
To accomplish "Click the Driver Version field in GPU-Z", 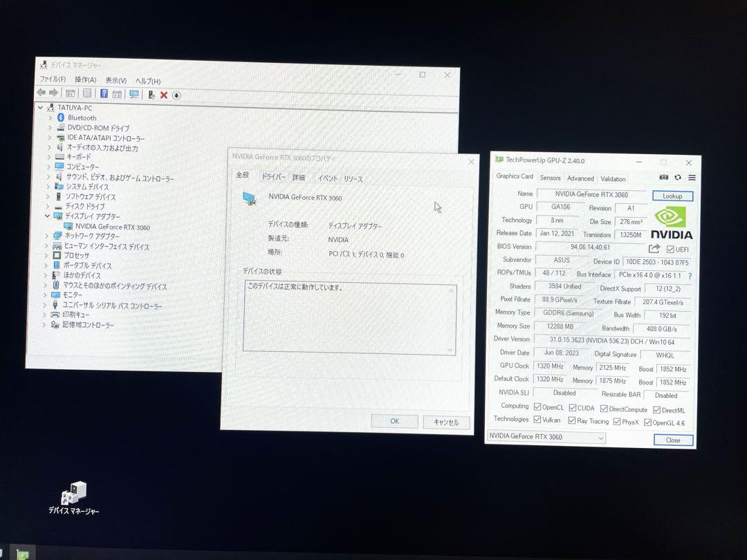I will coord(611,341).
